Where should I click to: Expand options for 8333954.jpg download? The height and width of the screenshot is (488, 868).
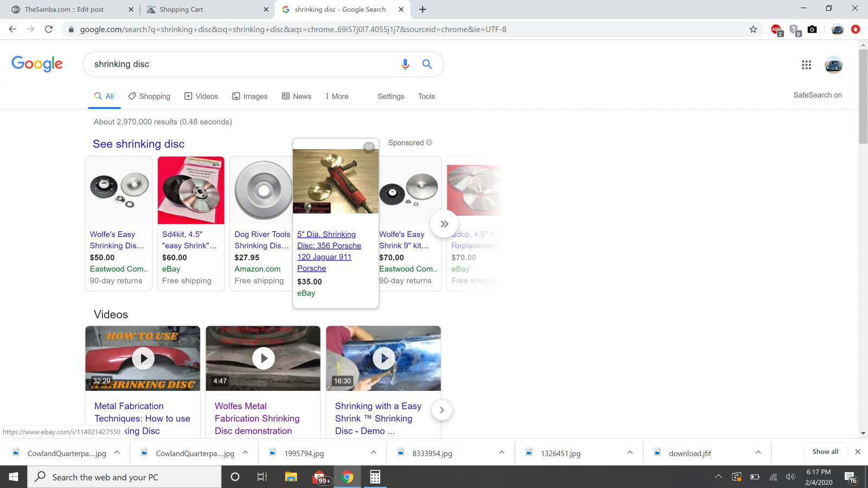(501, 452)
